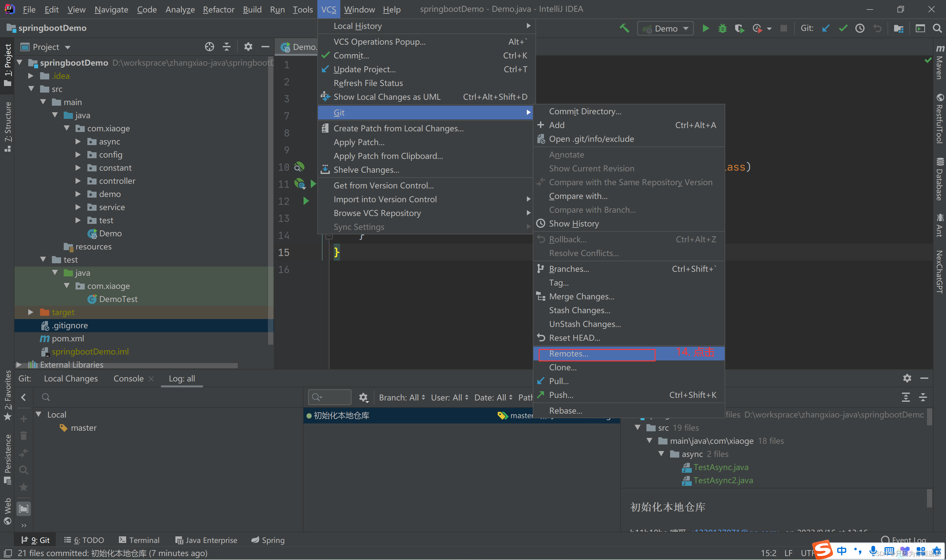Toggle the Web tool window
The width and height of the screenshot is (946, 560).
coord(8,511)
